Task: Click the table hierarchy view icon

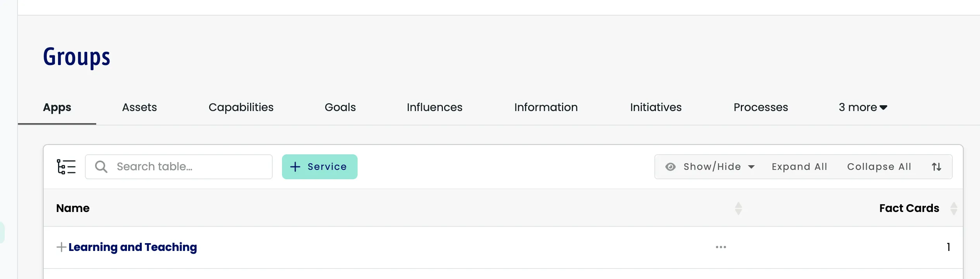Action: point(66,166)
